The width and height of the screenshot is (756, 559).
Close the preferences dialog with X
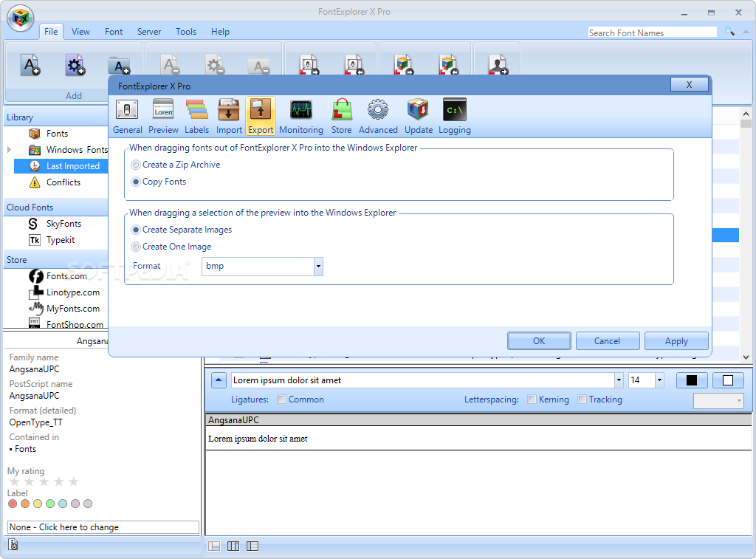690,84
